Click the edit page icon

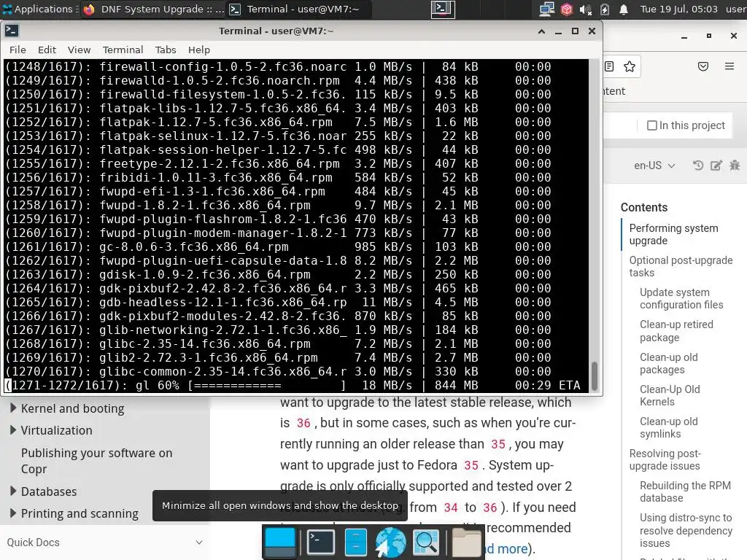click(x=716, y=166)
